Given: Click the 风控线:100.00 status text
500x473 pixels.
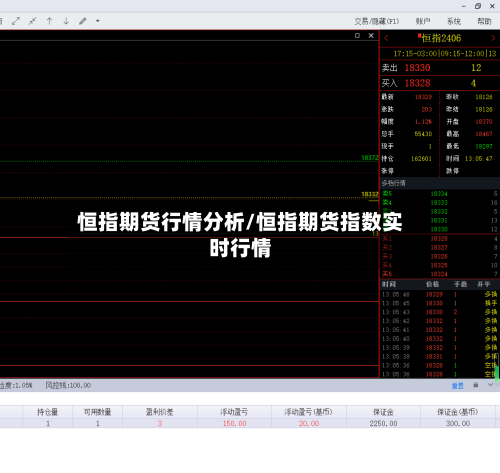Looking at the screenshot, I should pyautogui.click(x=68, y=385).
